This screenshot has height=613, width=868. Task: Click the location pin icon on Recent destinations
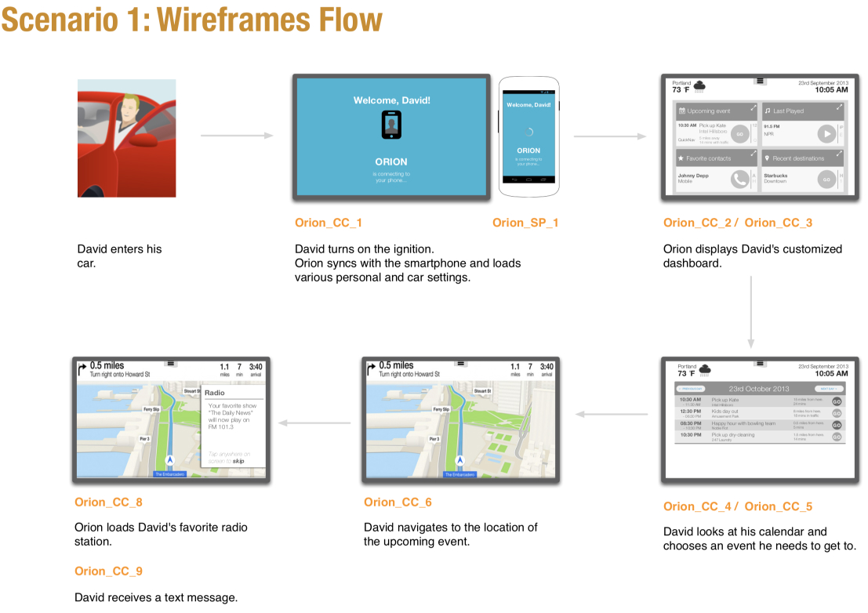[768, 158]
